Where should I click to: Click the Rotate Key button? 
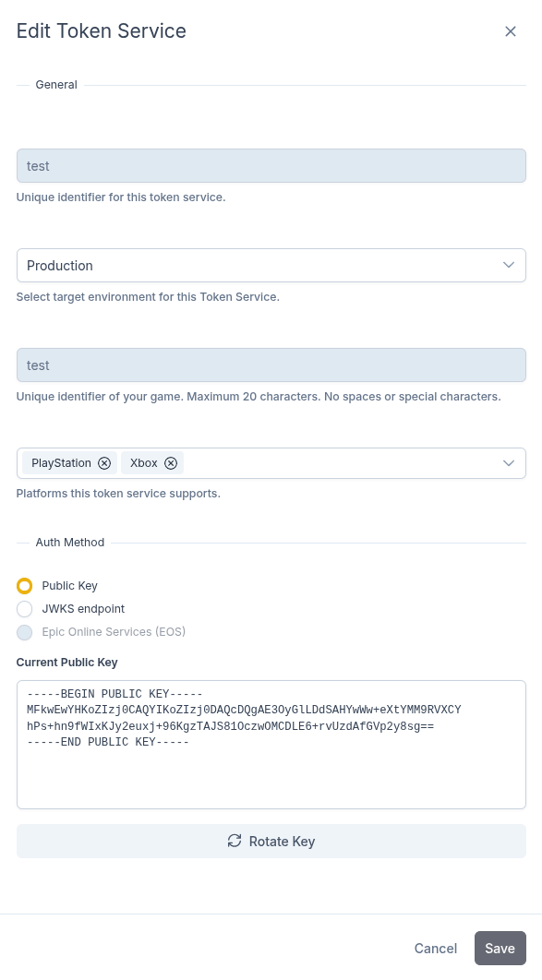coord(271,842)
